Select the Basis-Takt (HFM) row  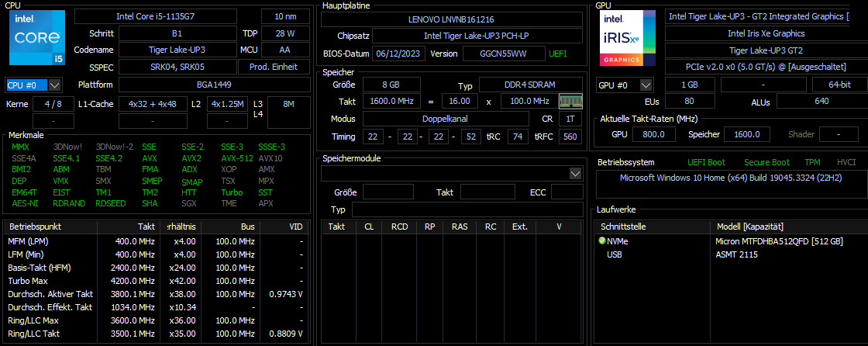pos(156,268)
